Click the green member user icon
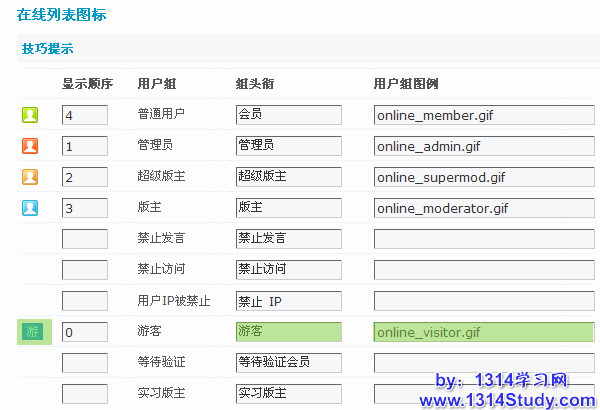600x410 pixels. [x=30, y=116]
